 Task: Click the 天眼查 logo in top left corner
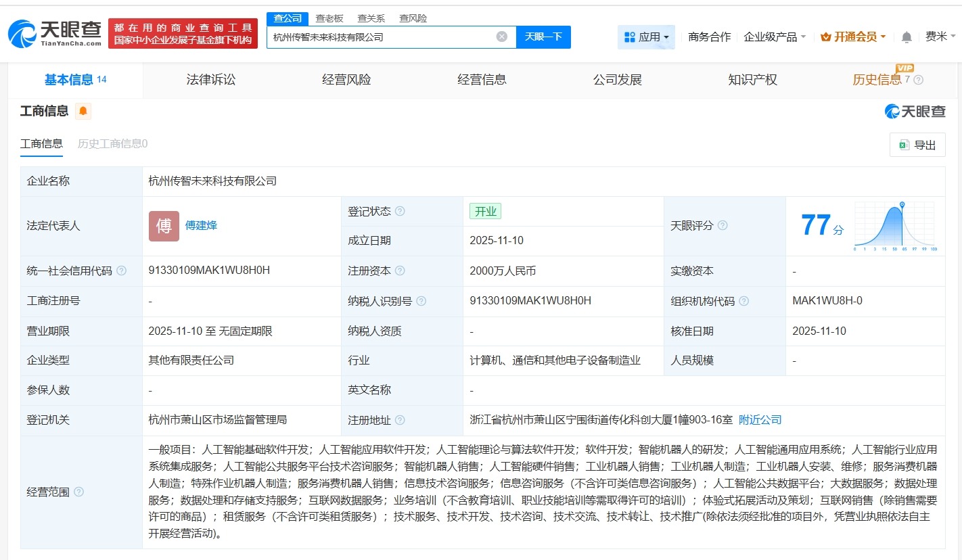pos(54,32)
